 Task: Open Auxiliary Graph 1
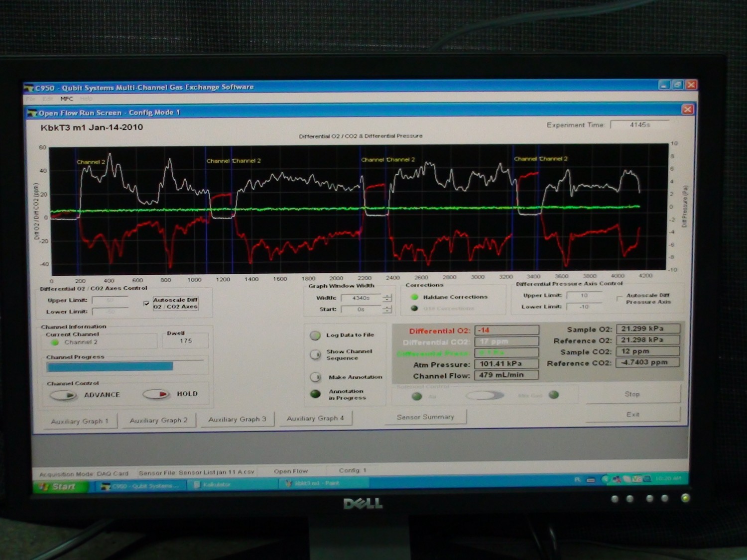80,421
